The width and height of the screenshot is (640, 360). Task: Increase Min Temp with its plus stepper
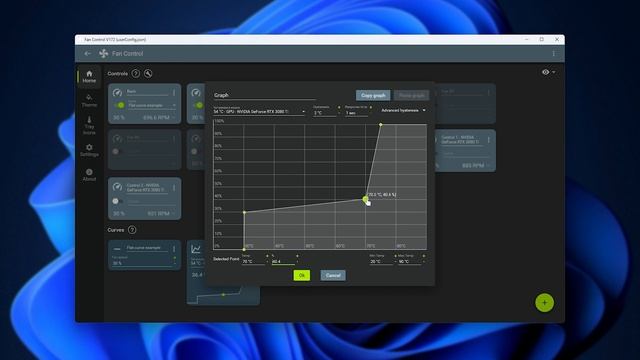click(395, 256)
